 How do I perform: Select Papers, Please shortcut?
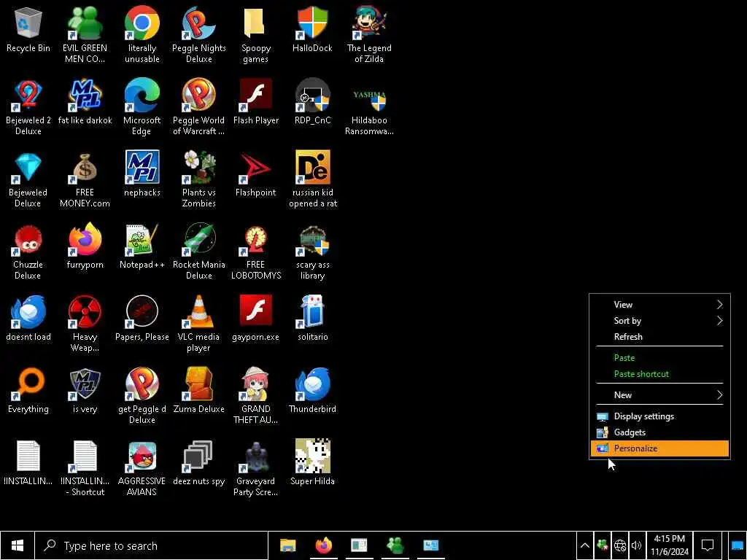(x=142, y=319)
